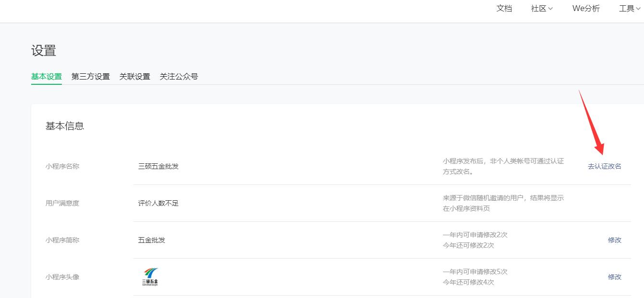Screen dimensions: 644x298
Task: Select the short name text 五金批发
Action: coord(152,240)
